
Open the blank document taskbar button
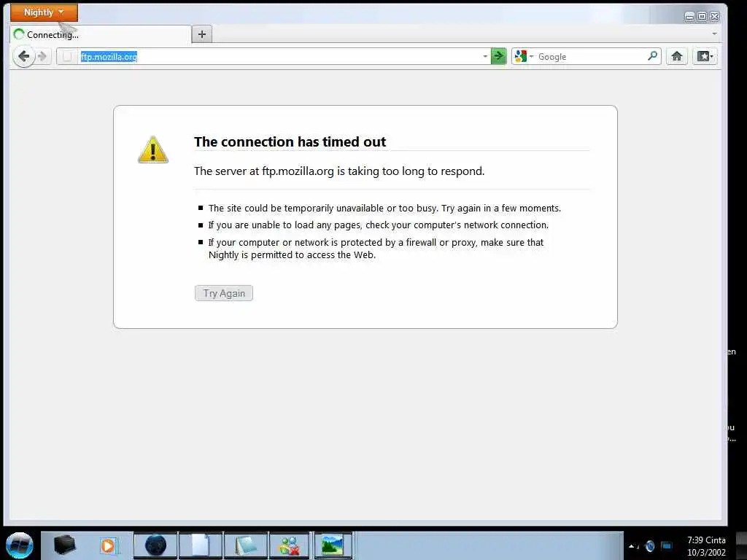tap(201, 545)
